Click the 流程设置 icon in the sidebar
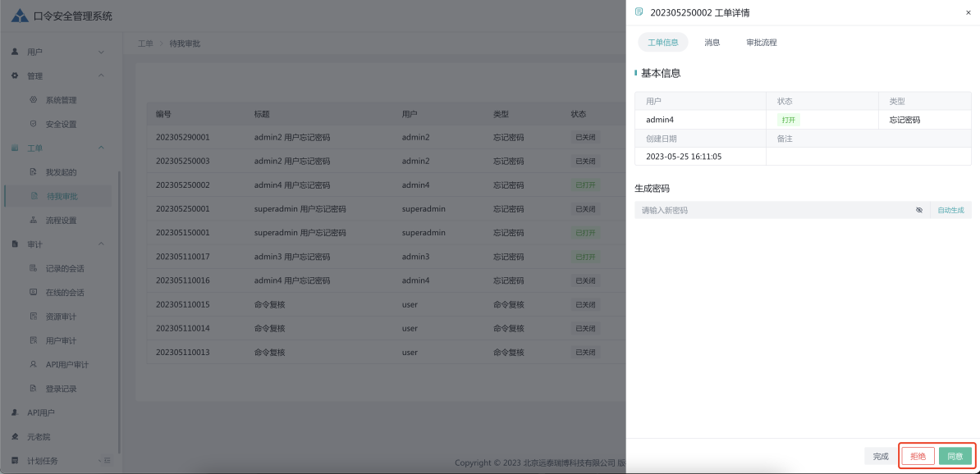 coord(33,221)
